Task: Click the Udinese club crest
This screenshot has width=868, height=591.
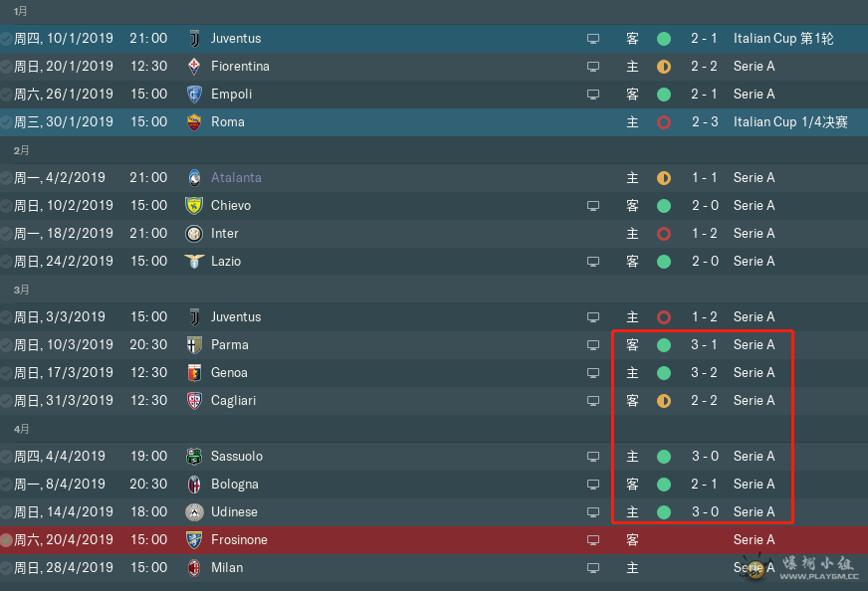Action: pyautogui.click(x=194, y=512)
